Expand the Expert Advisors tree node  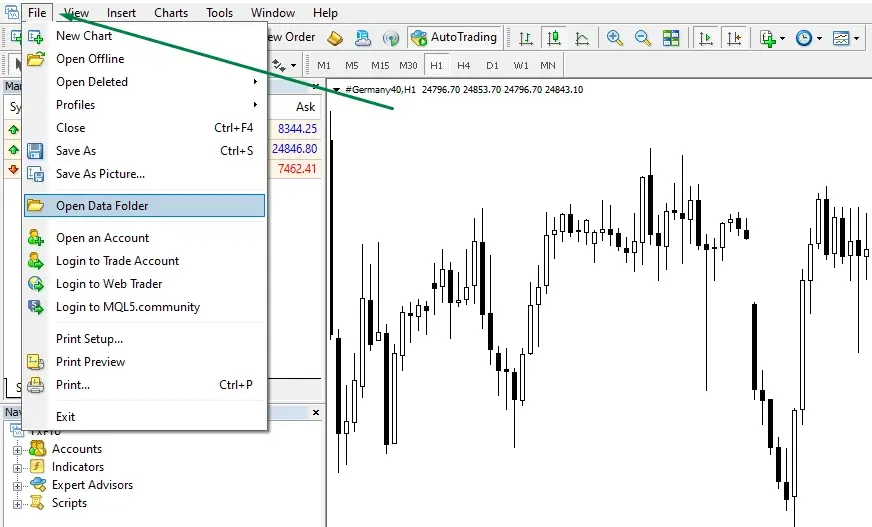[17, 486]
